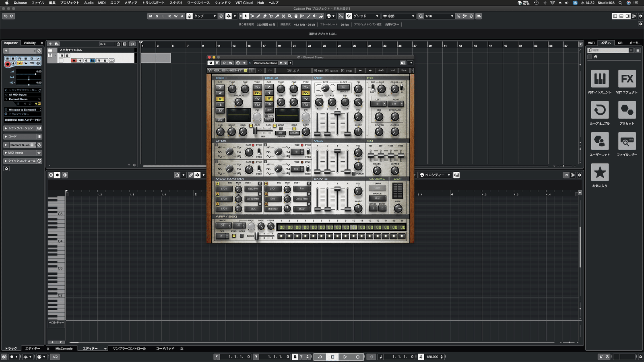Click the A→B copy button in Element
The image size is (644, 362).
coord(381,70)
